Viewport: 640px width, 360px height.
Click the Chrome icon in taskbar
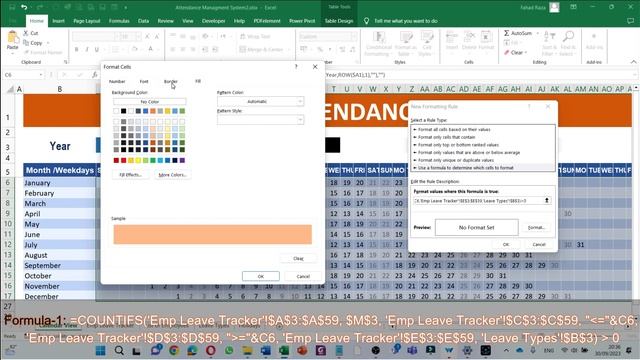point(174,350)
